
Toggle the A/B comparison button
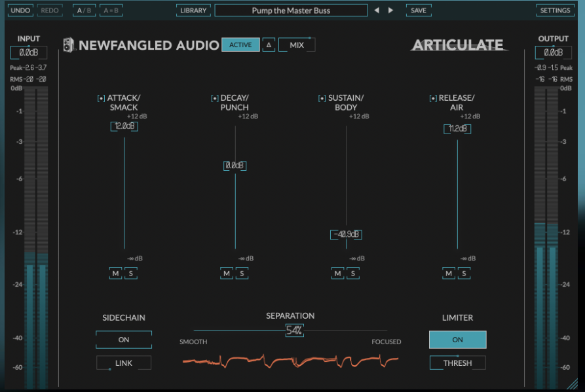[x=84, y=10]
